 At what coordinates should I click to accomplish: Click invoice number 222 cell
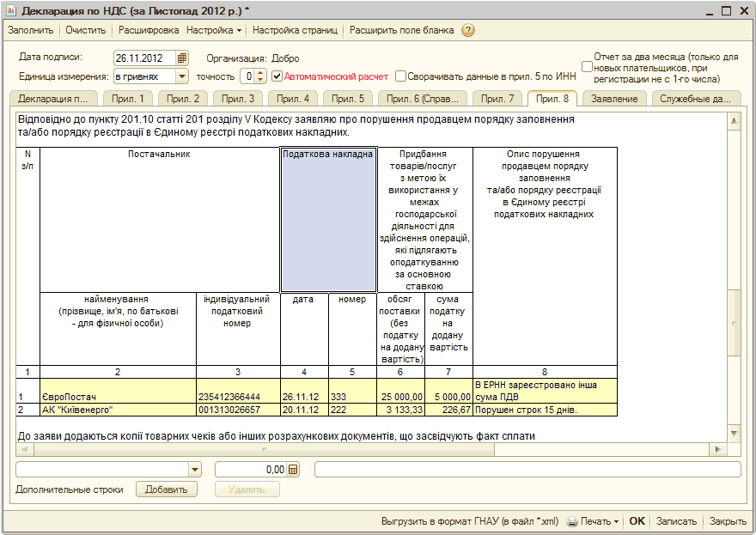pos(352,410)
